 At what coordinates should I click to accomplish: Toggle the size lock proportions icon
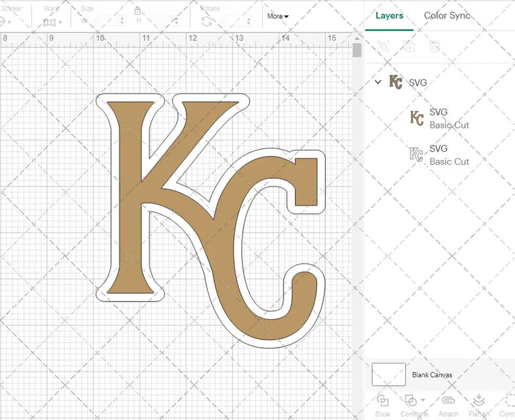click(x=138, y=10)
